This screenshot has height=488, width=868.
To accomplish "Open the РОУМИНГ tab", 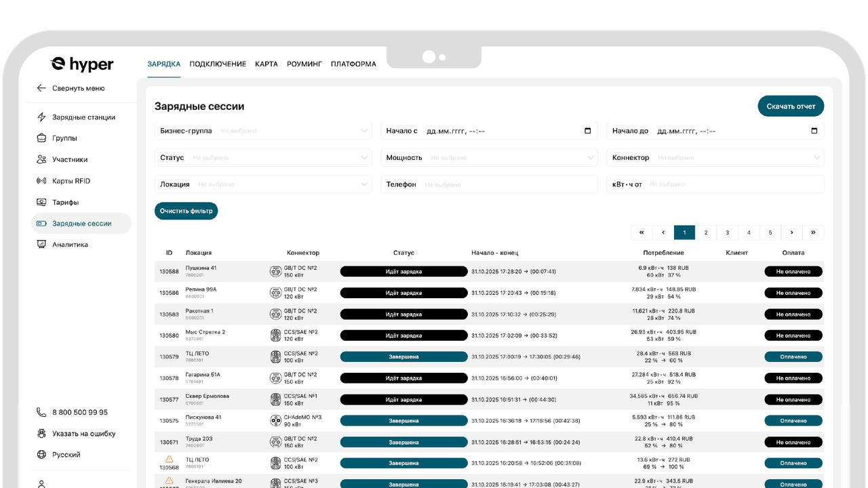I will tap(304, 64).
